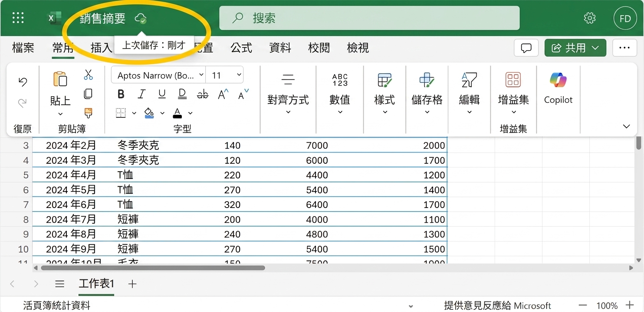This screenshot has width=644, height=312.
Task: Open the 檔案 file tab
Action: 23,48
